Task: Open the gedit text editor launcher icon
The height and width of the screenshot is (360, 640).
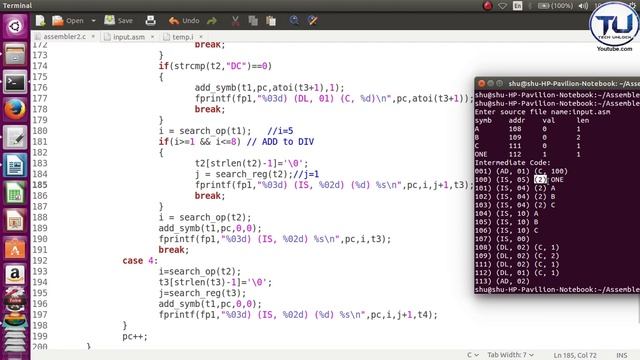Action: pos(15,138)
